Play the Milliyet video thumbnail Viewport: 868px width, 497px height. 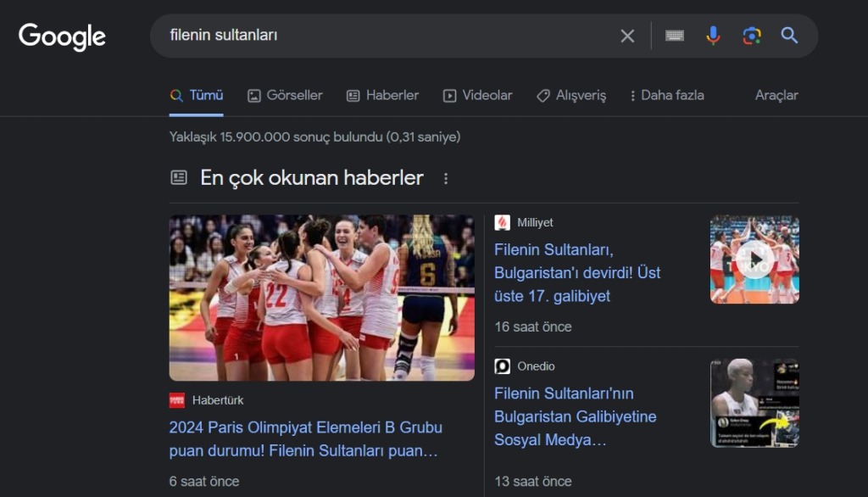pyautogui.click(x=754, y=260)
